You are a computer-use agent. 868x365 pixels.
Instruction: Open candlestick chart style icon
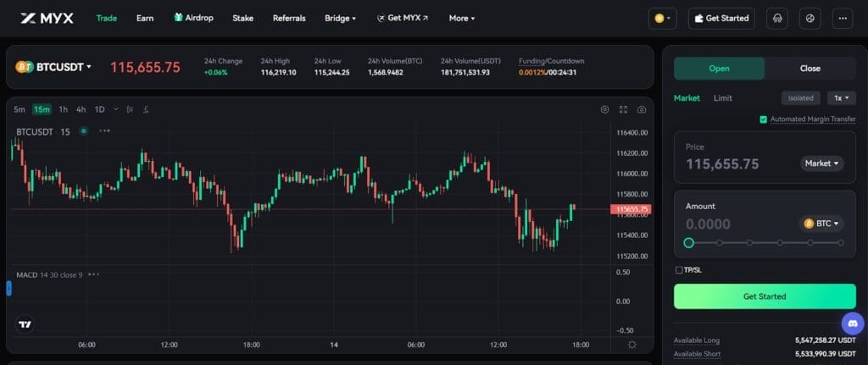tap(131, 109)
